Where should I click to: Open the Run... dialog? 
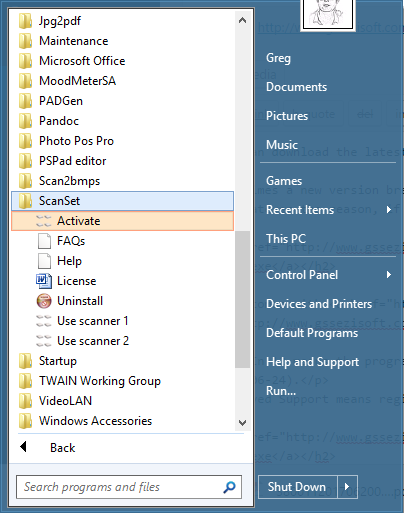tap(281, 391)
